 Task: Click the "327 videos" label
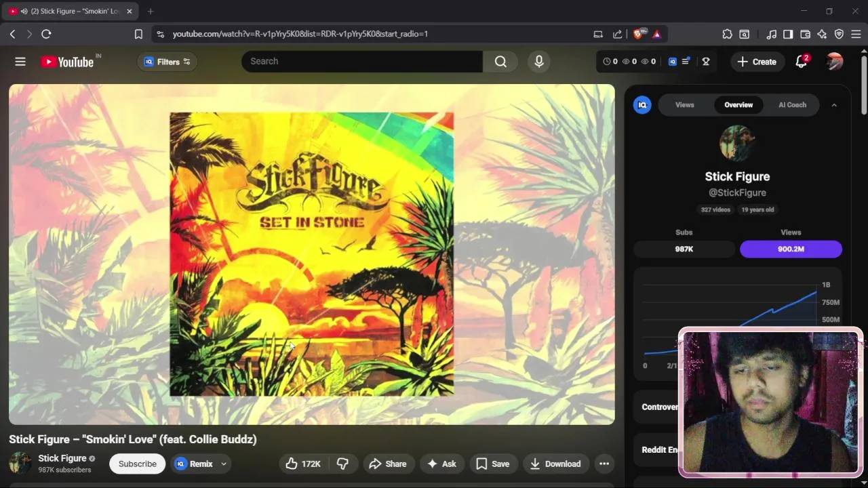[x=715, y=209]
